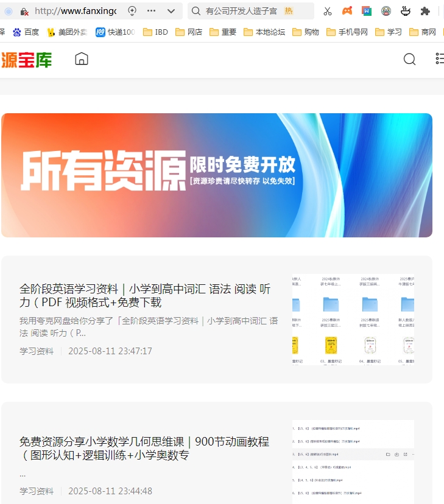This screenshot has width=444, height=504.
Task: Expand the IBD bookmark folder
Action: tap(155, 32)
